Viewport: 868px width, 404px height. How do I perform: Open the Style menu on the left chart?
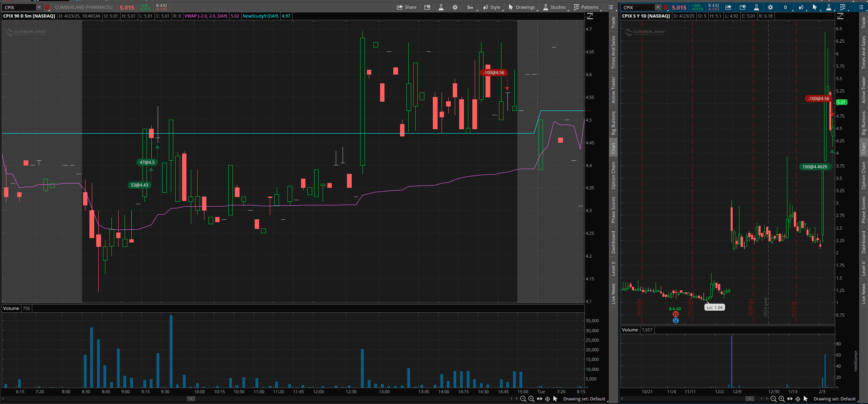(492, 7)
